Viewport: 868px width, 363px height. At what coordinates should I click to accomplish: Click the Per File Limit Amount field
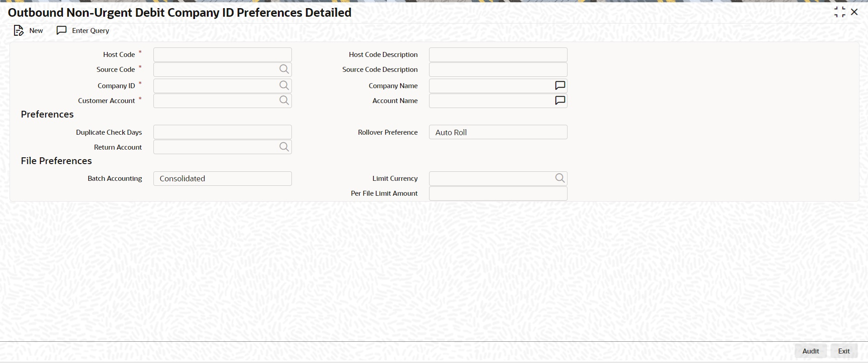point(498,193)
